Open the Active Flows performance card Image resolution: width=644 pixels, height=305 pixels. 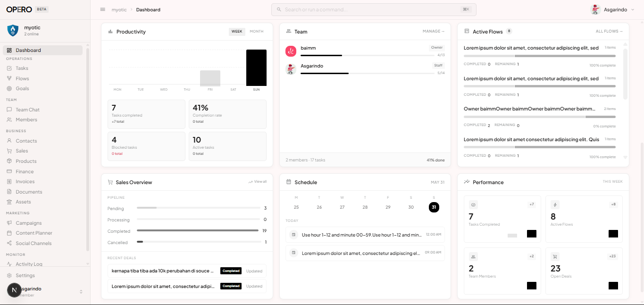(x=584, y=220)
